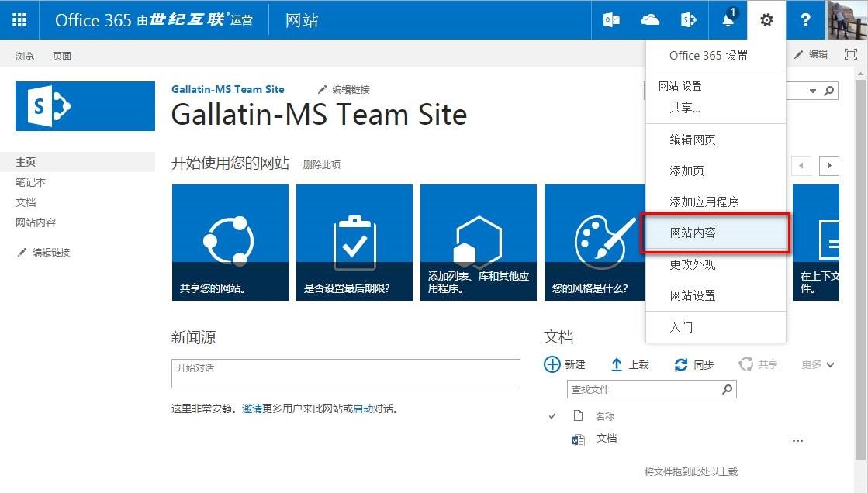868x493 pixels.
Task: Click the Edit page pencil button
Action: click(811, 54)
